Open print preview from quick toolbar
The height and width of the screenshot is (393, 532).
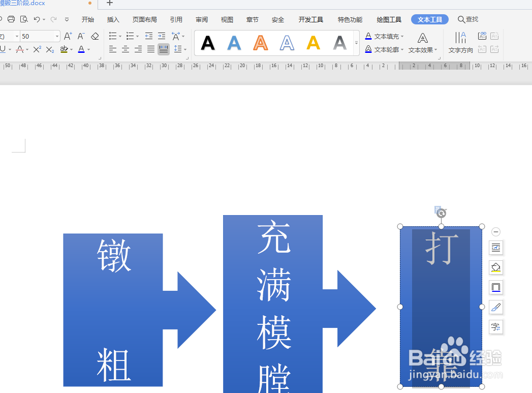[24, 19]
